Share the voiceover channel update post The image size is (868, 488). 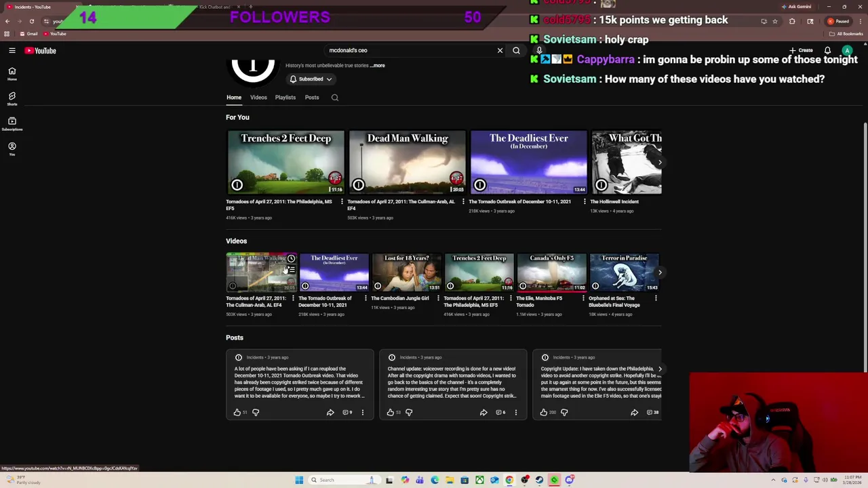pyautogui.click(x=484, y=412)
